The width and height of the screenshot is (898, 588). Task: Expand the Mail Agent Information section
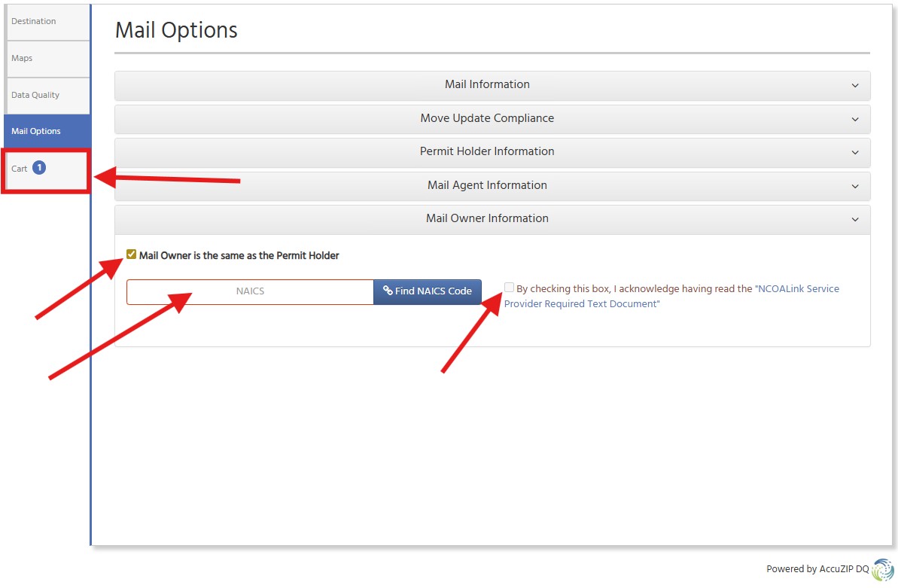(487, 185)
